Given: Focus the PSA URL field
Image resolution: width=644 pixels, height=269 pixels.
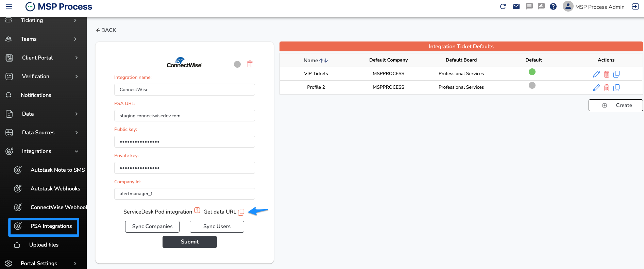Looking at the screenshot, I should click(185, 116).
